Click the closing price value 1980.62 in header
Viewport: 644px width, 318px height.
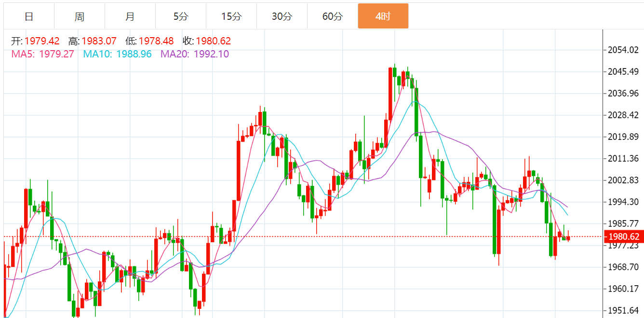(214, 41)
